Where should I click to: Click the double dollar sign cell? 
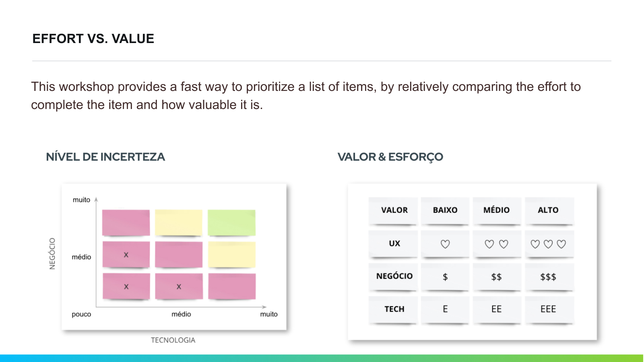496,277
